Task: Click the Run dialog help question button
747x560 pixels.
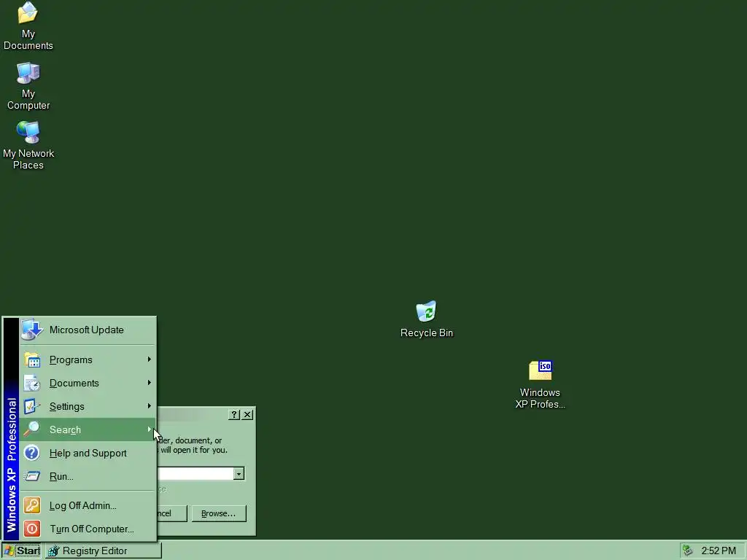Action: 234,415
